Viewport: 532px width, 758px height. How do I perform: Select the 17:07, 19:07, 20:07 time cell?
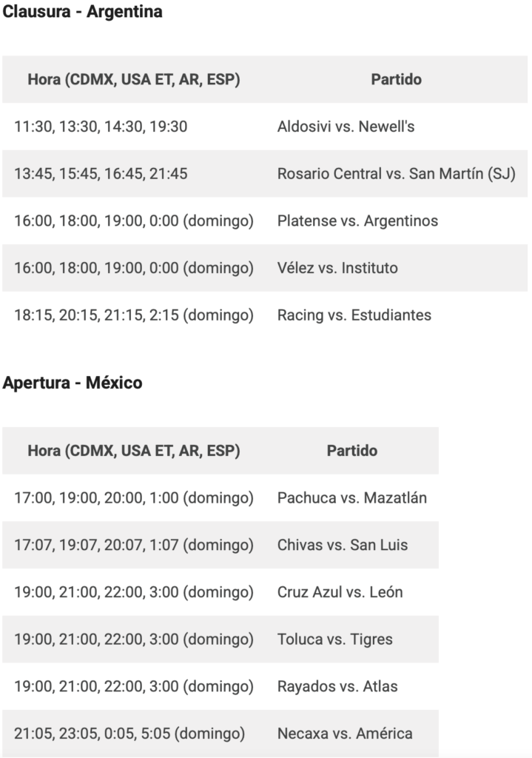(x=134, y=545)
